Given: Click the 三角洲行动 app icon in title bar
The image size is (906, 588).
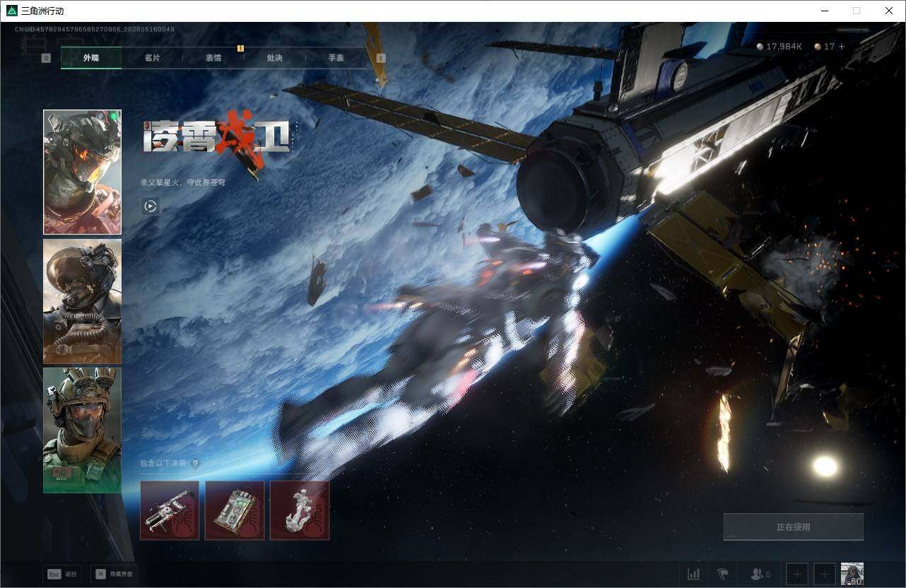Looking at the screenshot, I should (12, 11).
